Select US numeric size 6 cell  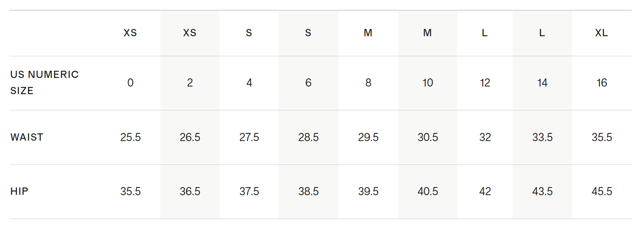click(x=308, y=83)
